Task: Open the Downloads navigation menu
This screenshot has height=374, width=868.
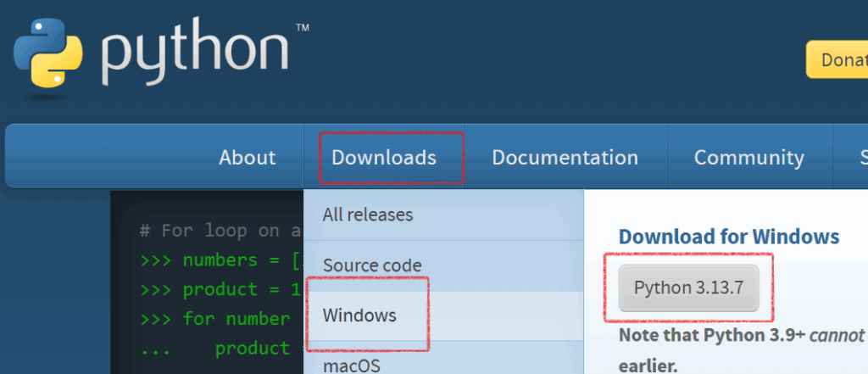Action: click(384, 158)
